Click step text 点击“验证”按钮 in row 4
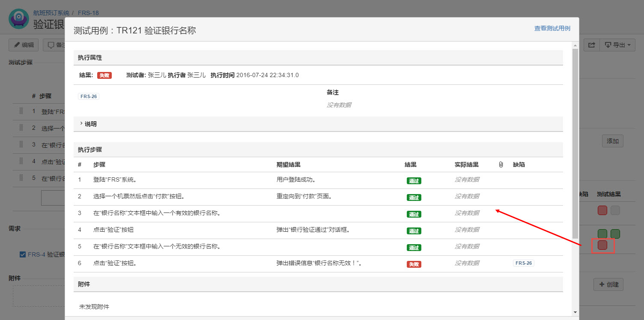The width and height of the screenshot is (644, 320). (x=113, y=230)
